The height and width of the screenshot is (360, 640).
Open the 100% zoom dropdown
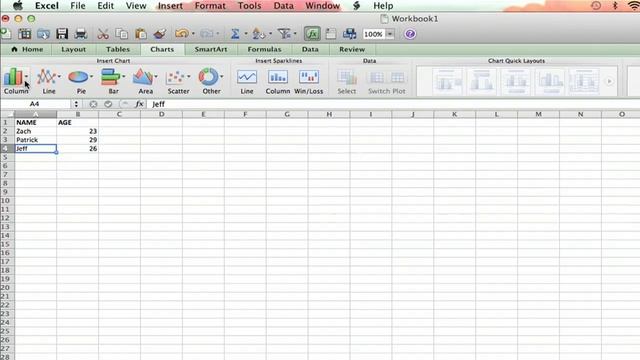coord(390,34)
